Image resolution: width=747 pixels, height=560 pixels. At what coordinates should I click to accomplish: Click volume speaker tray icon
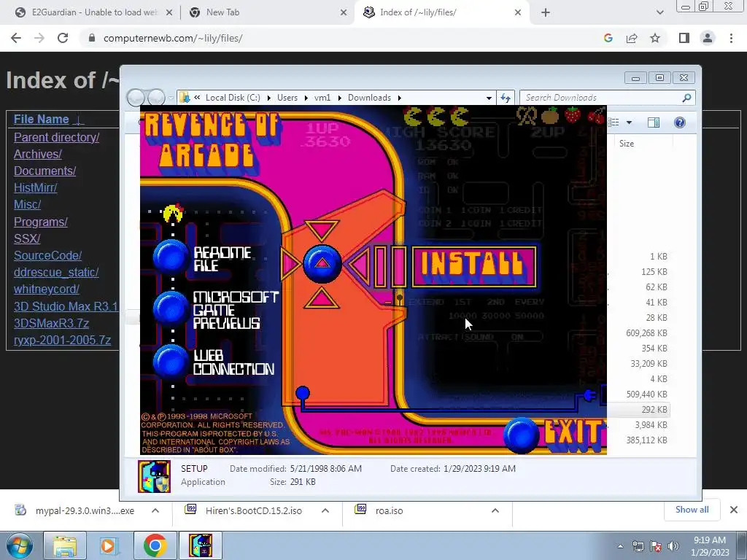(673, 546)
